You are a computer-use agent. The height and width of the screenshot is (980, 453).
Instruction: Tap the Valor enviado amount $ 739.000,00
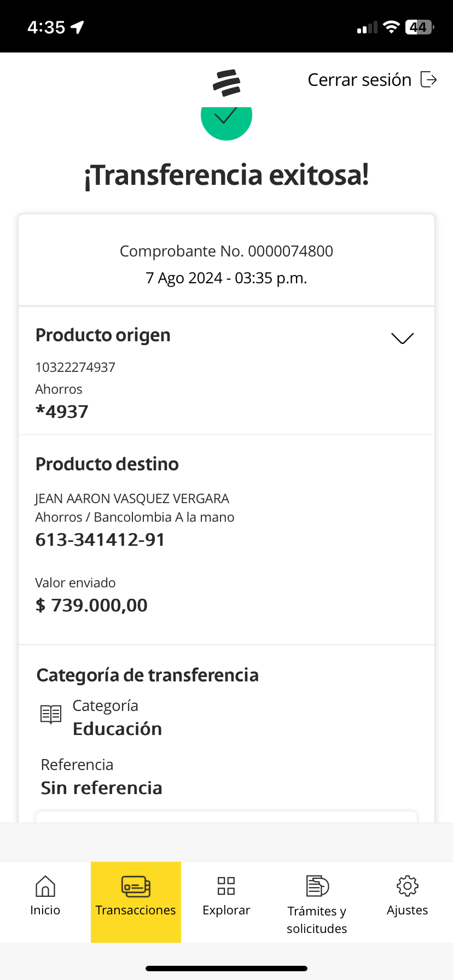[x=91, y=605]
